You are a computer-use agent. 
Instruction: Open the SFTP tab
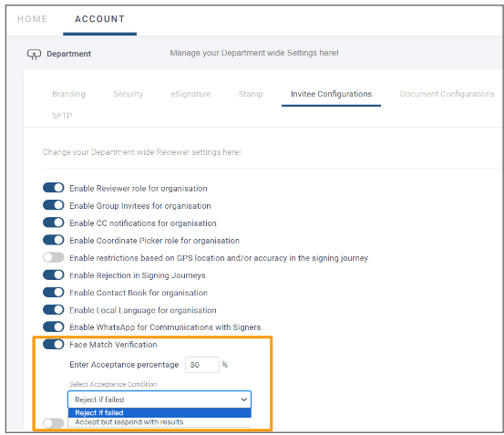62,116
